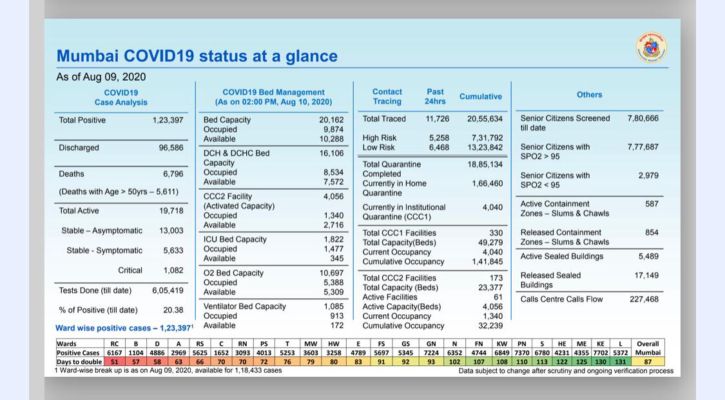Click the 'Ventilator Bed Capacity' label
The width and height of the screenshot is (725, 400).
point(245,305)
